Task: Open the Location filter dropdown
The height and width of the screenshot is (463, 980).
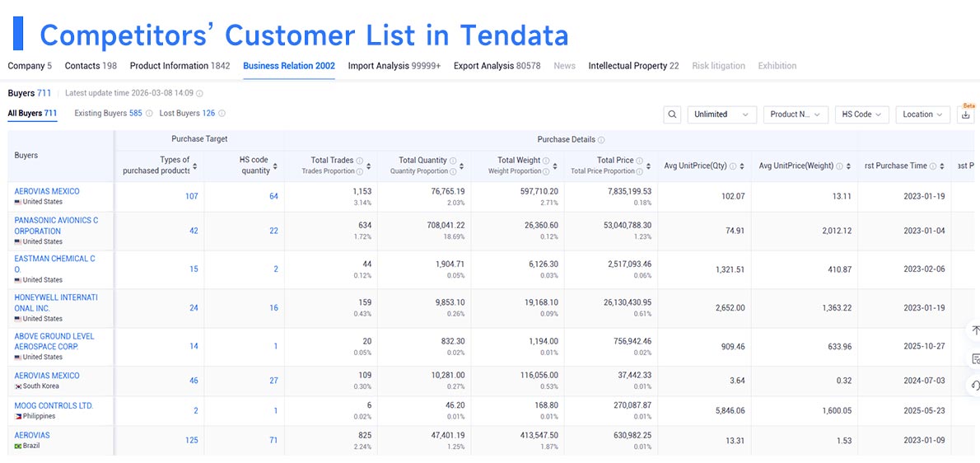Action: [x=922, y=115]
